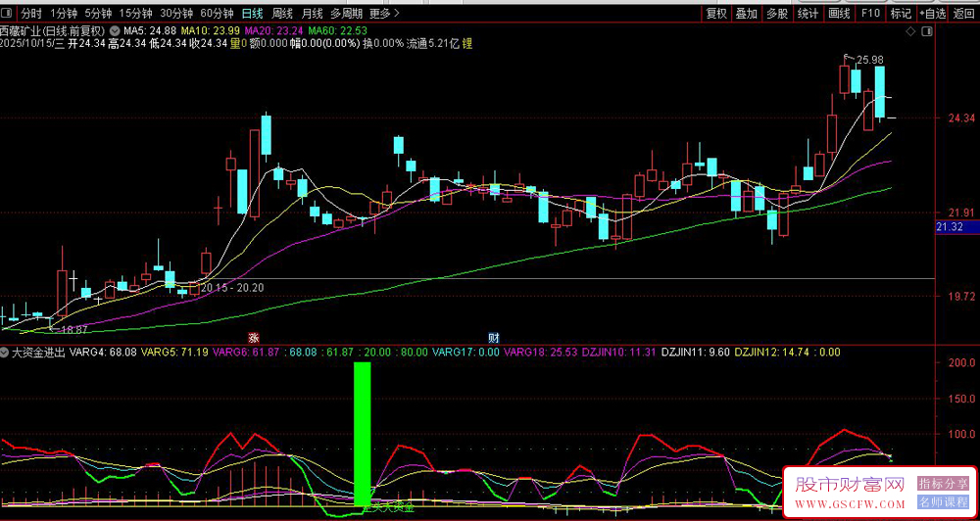
Task: Select the 60分钟 period tab
Action: [x=216, y=14]
